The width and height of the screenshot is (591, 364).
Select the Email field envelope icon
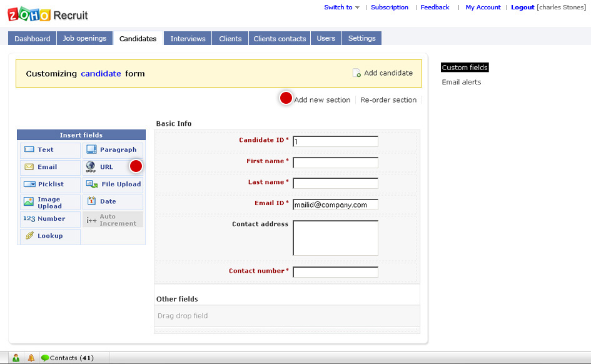(29, 167)
